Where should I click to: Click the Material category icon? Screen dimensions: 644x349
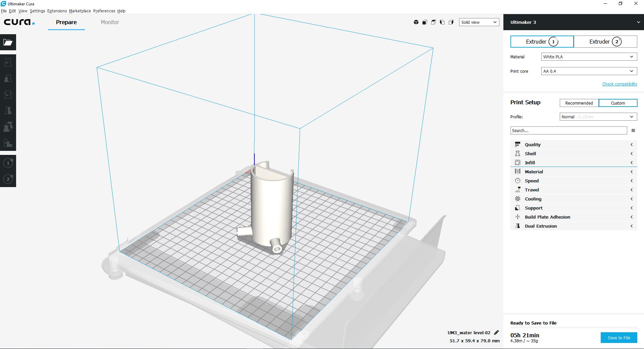[517, 171]
